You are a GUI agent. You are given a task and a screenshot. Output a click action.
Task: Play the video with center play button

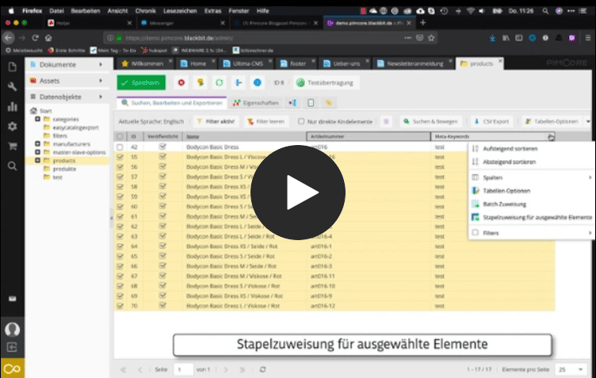point(298,192)
